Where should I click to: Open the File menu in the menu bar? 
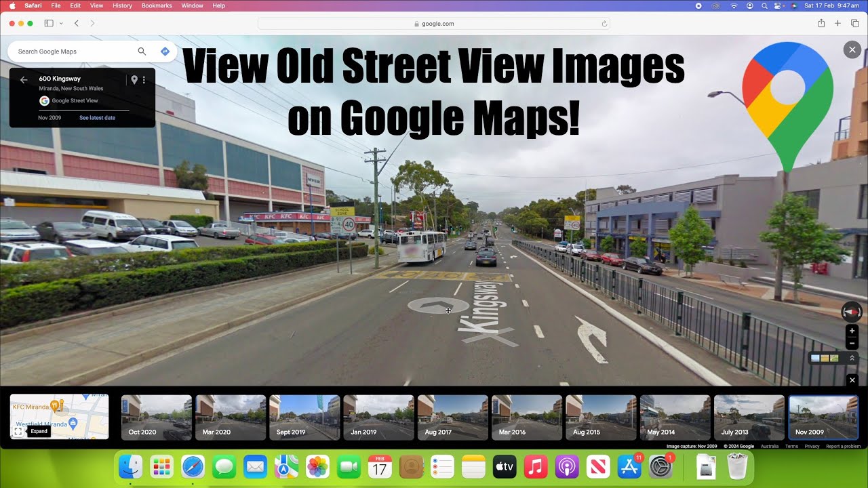56,5
